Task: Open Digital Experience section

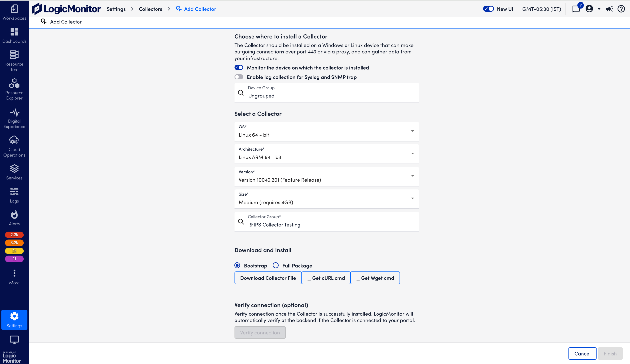Action: (x=14, y=118)
